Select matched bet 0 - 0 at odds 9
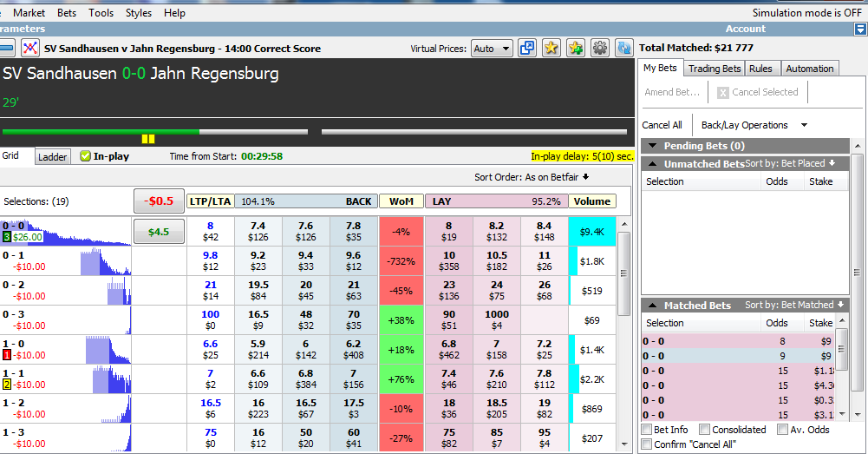 [737, 356]
